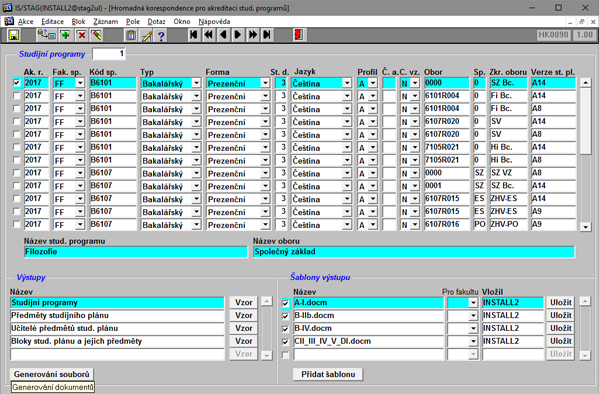Open the Akce menu
Viewport: 600px width, 394px height.
coord(26,22)
